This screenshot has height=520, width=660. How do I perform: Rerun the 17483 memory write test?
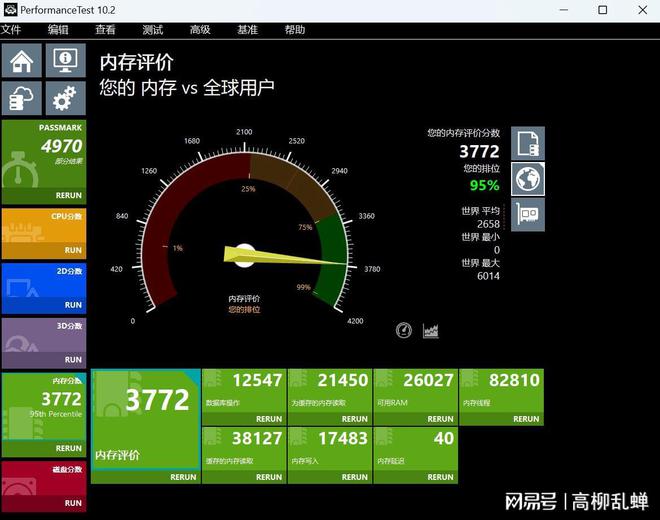click(x=355, y=477)
